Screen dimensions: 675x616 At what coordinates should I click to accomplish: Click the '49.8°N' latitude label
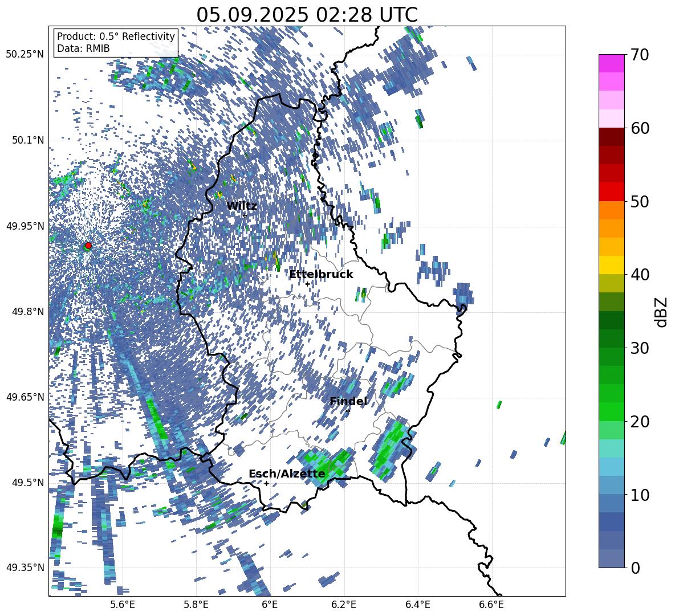tap(27, 312)
